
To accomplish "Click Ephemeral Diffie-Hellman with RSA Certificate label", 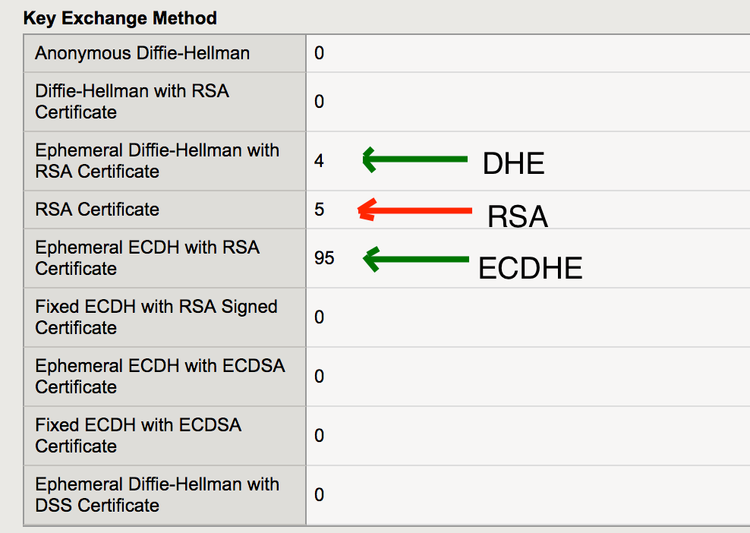I will tap(157, 160).
